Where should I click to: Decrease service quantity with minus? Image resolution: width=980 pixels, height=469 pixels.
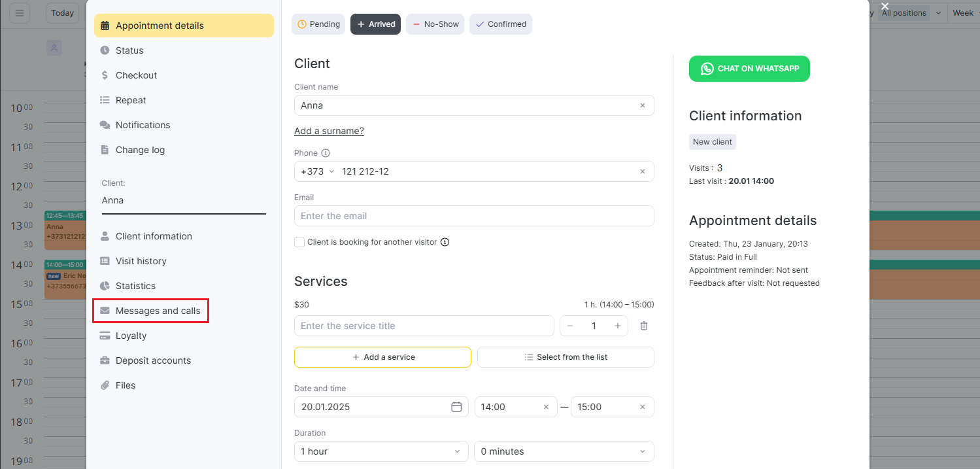point(570,326)
